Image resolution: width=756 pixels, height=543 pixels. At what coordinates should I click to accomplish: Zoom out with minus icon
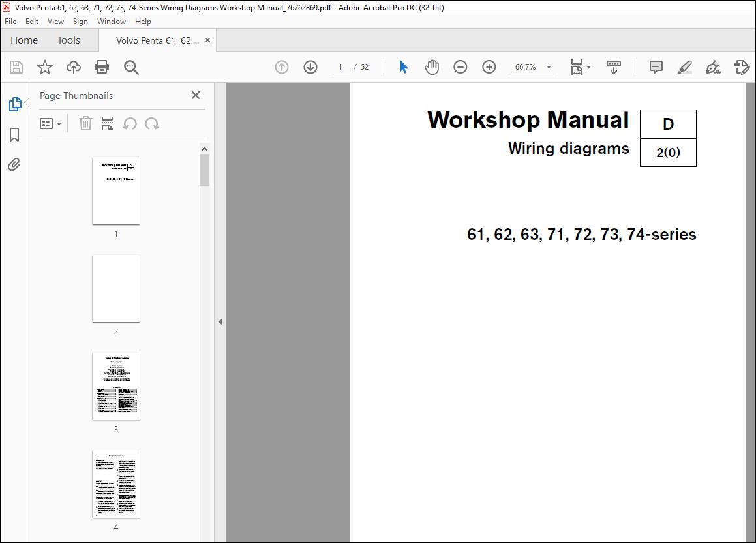pyautogui.click(x=461, y=67)
